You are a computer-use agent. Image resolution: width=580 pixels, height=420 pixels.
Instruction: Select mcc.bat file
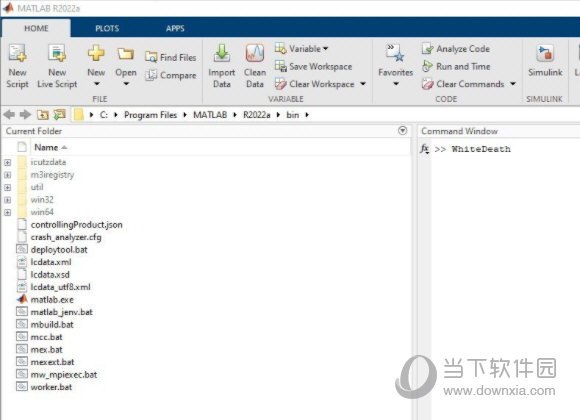coord(40,337)
